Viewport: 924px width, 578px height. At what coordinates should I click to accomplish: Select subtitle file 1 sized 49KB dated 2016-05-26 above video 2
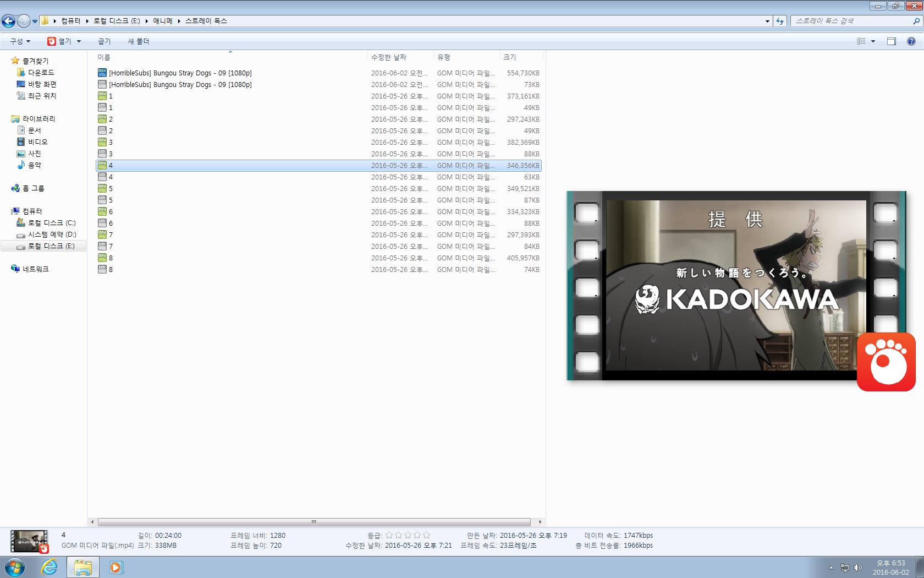click(x=319, y=107)
